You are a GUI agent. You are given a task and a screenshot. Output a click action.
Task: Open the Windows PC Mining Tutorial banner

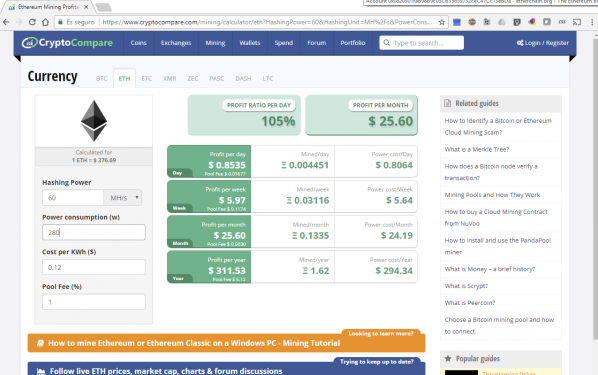click(227, 343)
